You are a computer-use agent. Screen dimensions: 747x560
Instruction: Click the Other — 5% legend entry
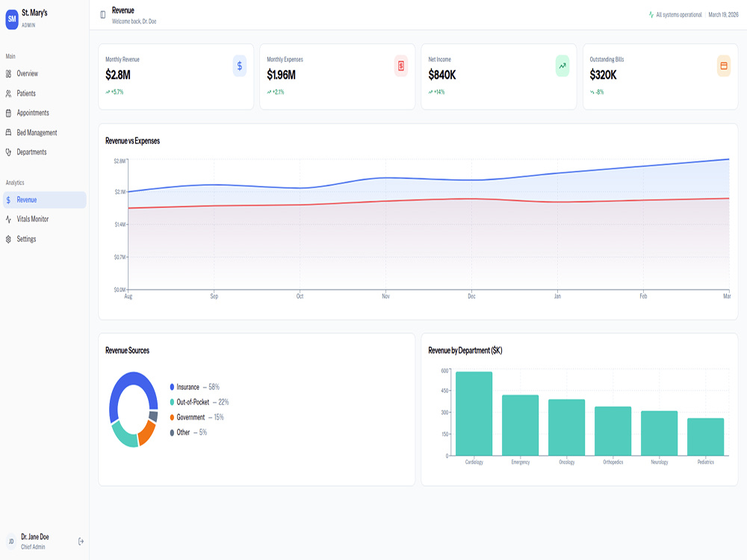tap(188, 432)
